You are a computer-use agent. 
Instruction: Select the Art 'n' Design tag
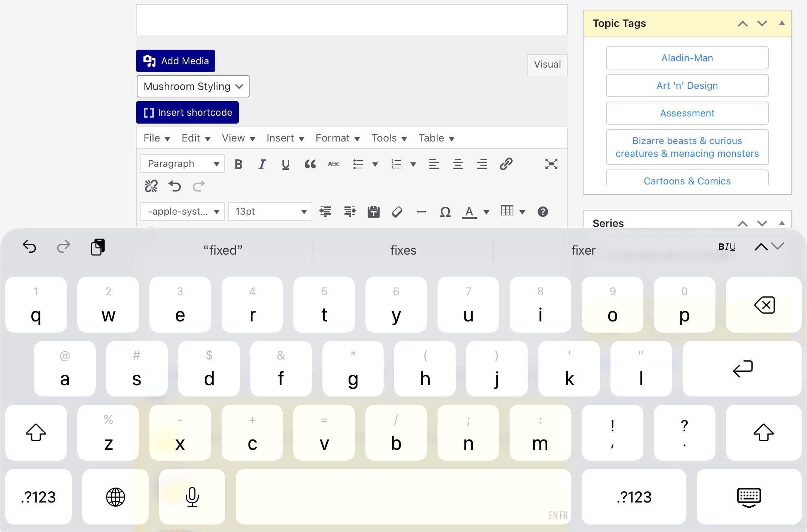click(687, 86)
